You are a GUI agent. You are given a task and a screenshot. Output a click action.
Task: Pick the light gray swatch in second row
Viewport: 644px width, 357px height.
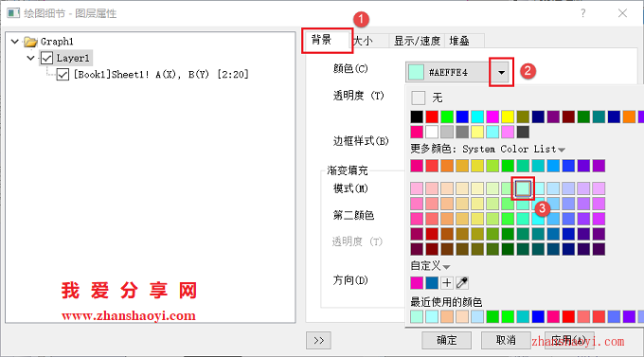coord(447,132)
